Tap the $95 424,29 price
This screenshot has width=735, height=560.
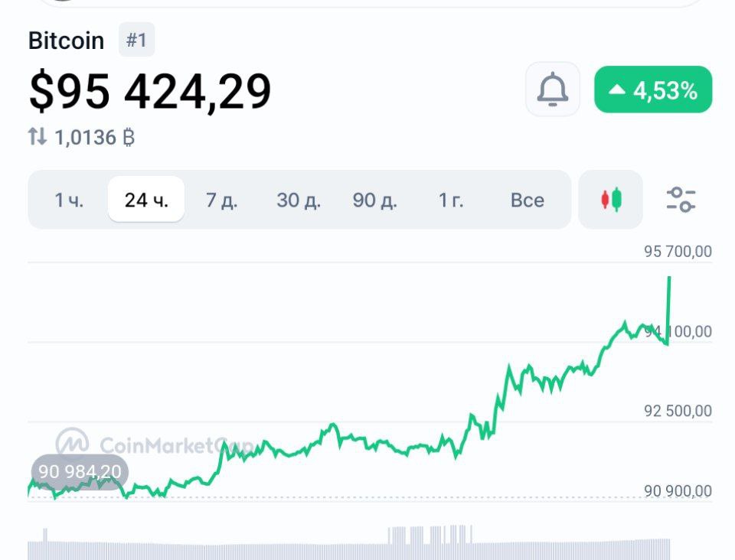[x=150, y=92]
